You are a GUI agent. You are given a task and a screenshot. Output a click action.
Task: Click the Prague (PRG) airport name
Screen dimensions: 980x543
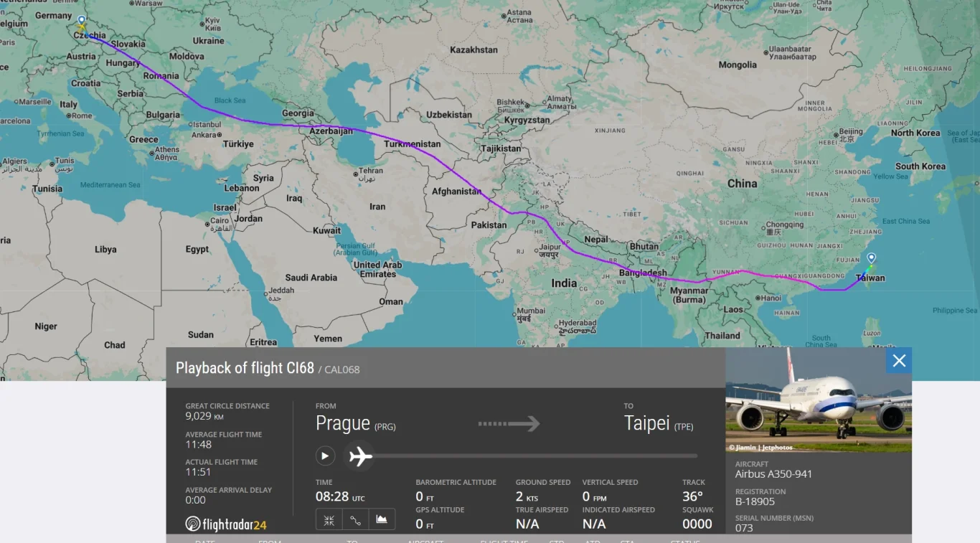[356, 424]
